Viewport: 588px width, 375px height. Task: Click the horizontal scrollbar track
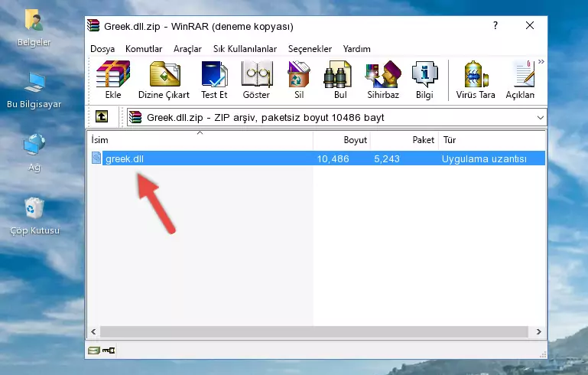(x=314, y=332)
